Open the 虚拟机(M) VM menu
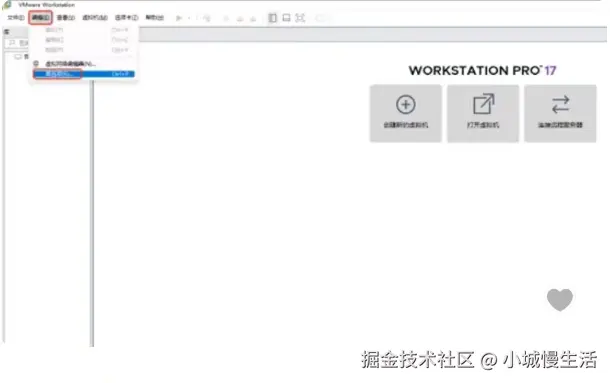 click(95, 18)
